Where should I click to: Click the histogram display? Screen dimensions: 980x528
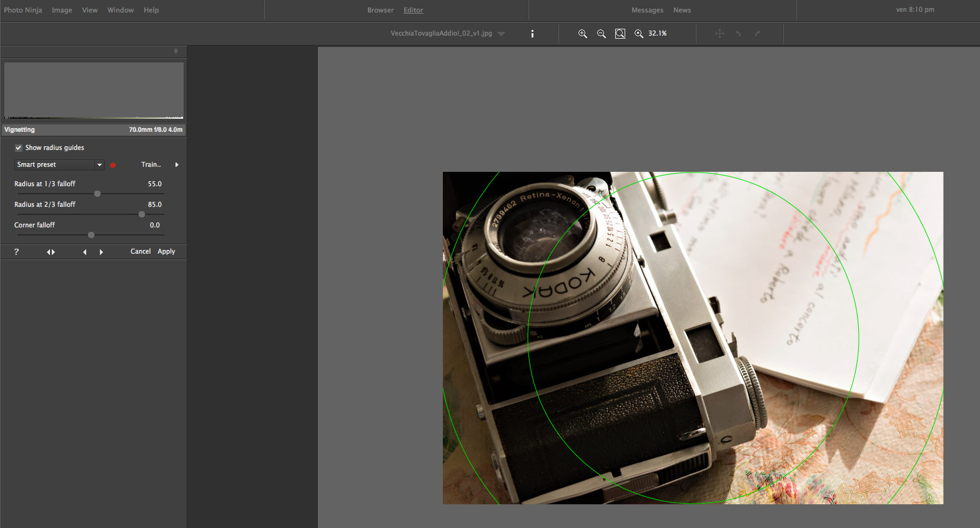[x=94, y=91]
